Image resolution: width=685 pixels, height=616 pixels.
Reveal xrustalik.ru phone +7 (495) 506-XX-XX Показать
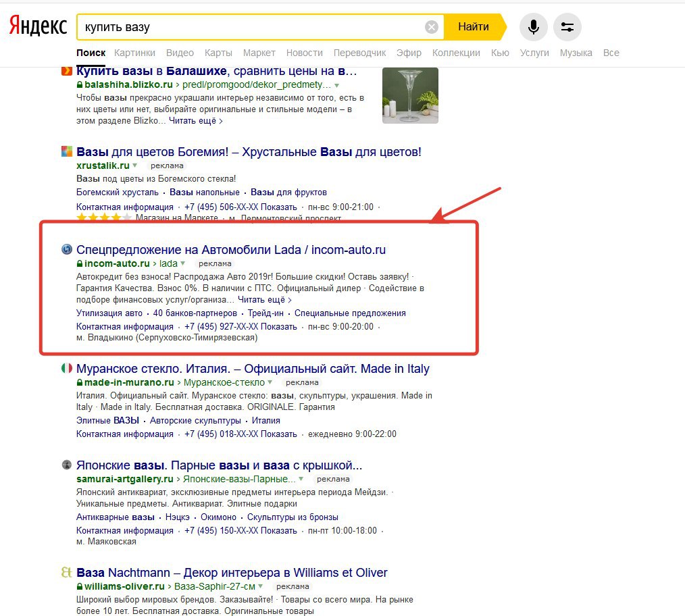(x=240, y=207)
